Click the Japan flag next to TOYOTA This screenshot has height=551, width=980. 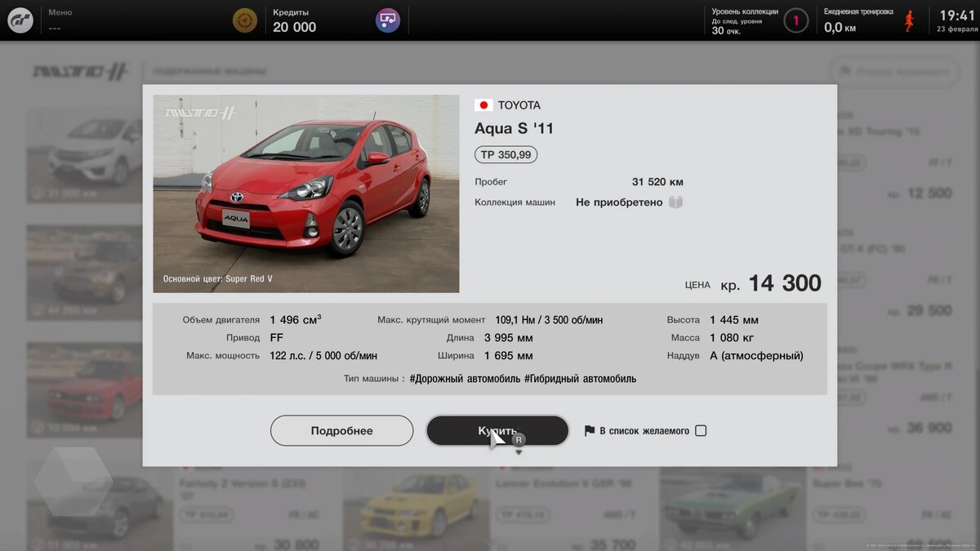tap(483, 105)
